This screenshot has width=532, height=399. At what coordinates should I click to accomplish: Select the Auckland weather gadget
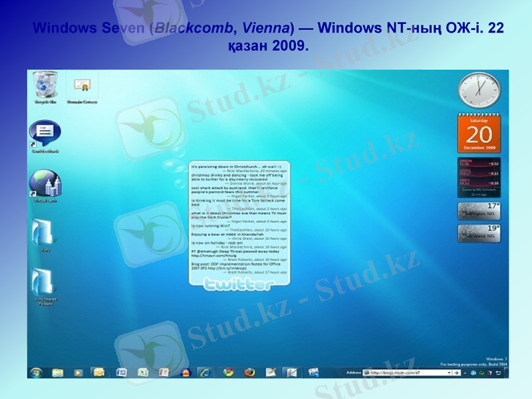point(479,233)
